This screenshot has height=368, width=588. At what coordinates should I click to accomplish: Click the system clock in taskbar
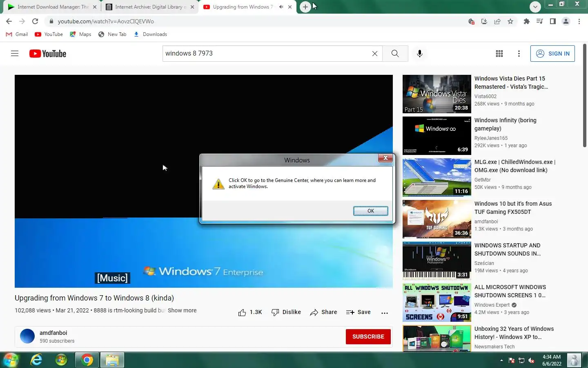552,360
